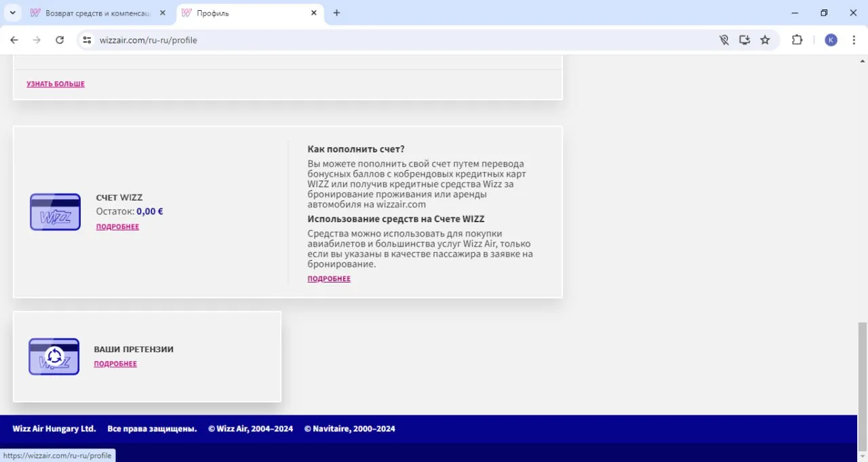The width and height of the screenshot is (868, 462).
Task: View site information icon in address bar
Action: [87, 40]
